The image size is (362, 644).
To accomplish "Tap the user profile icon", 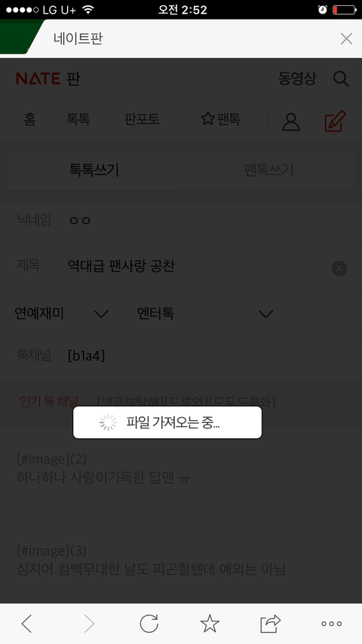I will coord(291,122).
